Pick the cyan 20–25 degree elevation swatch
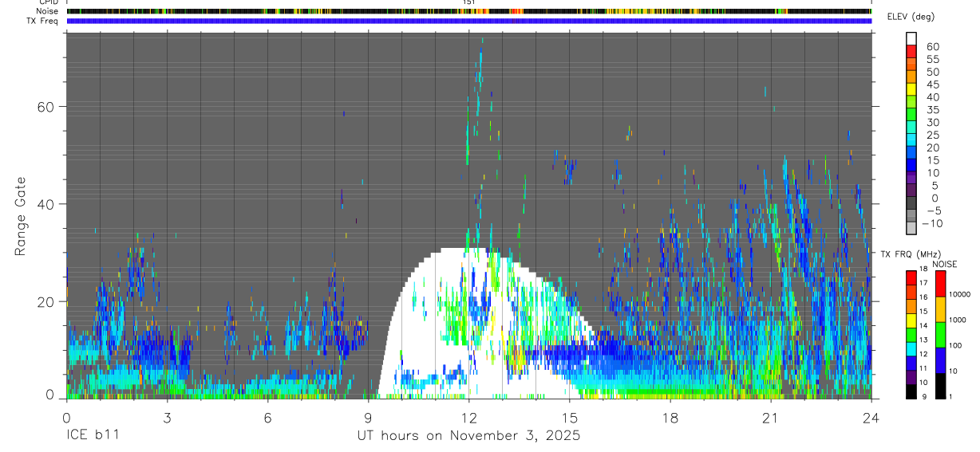 tap(911, 140)
